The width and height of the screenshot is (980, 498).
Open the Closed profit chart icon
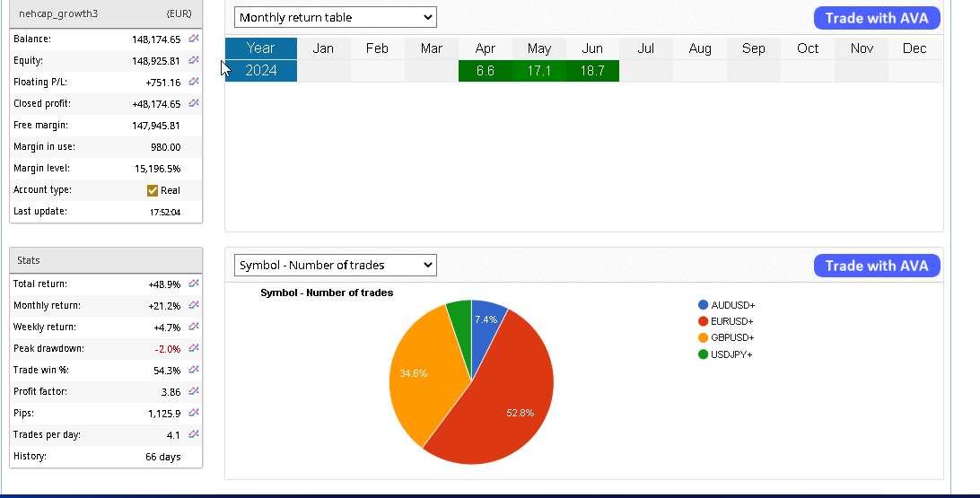[194, 104]
